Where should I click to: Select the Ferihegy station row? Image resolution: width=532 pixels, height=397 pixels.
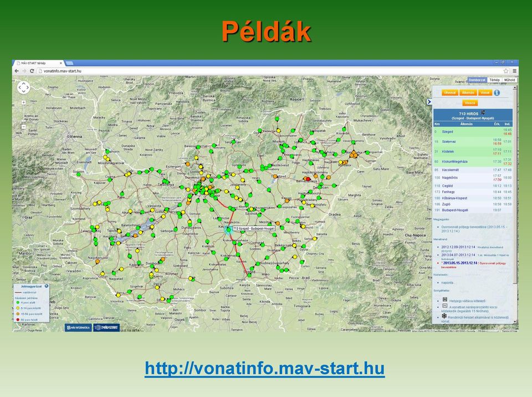click(473, 192)
